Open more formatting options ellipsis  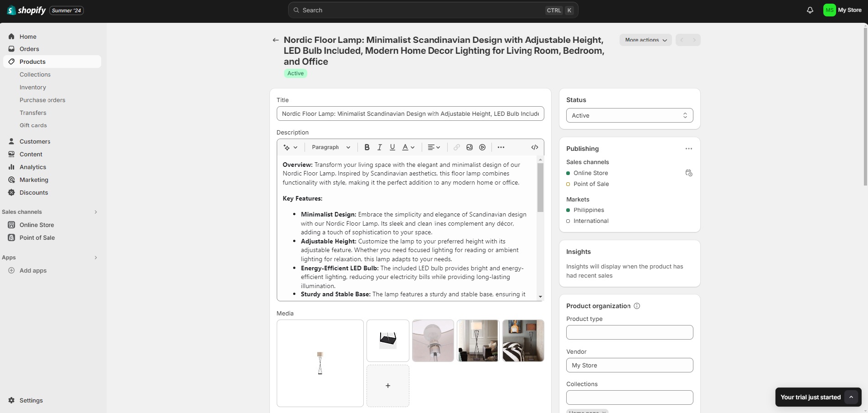click(x=501, y=147)
